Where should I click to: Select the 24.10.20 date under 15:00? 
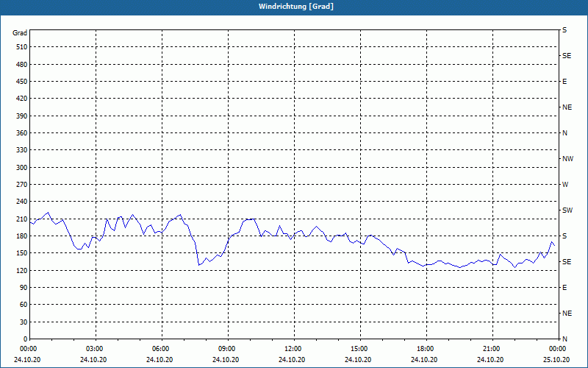coord(358,359)
